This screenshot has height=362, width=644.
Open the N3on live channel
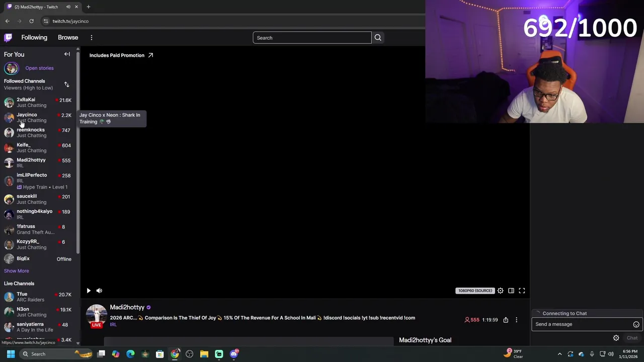pyautogui.click(x=39, y=312)
